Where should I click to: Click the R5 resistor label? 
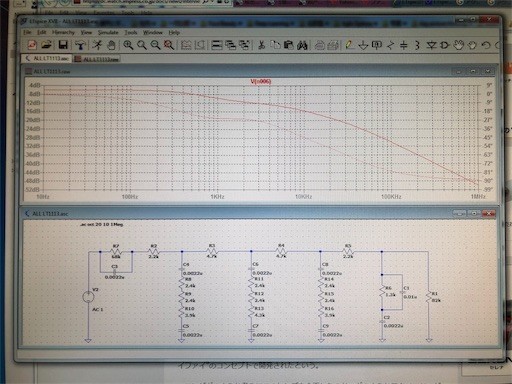coord(348,246)
